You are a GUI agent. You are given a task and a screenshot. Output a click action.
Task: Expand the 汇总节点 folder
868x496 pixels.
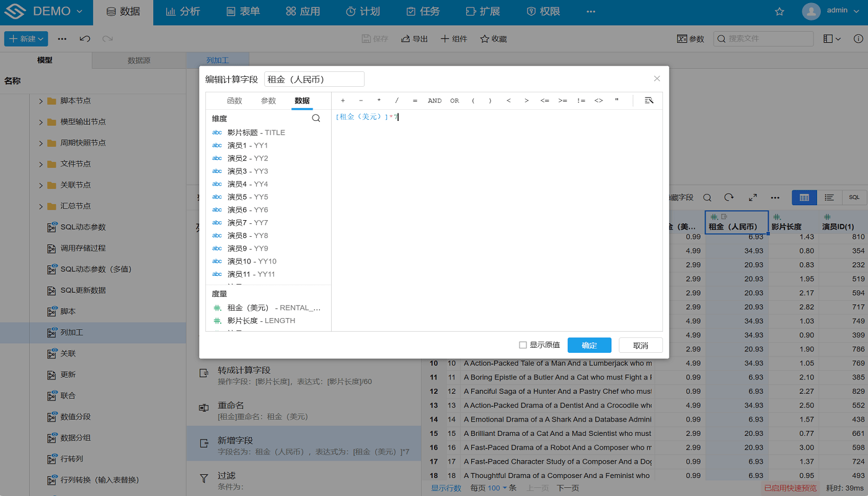pyautogui.click(x=41, y=206)
